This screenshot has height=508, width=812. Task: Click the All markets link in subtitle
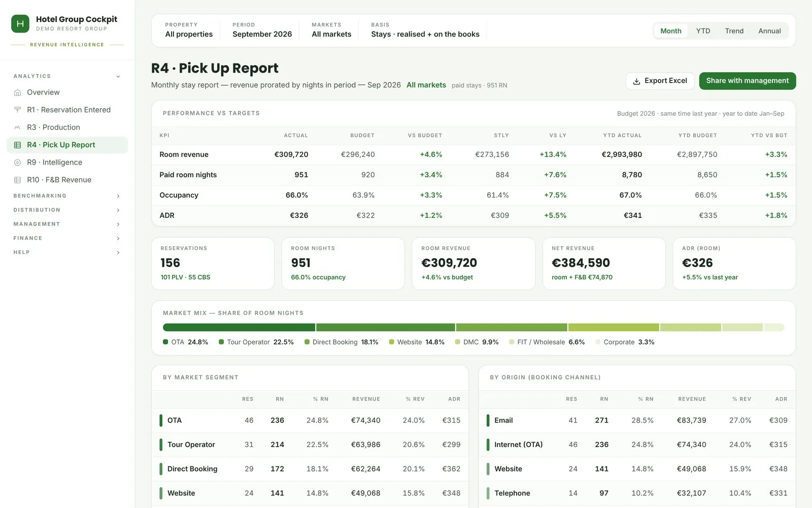coord(426,85)
